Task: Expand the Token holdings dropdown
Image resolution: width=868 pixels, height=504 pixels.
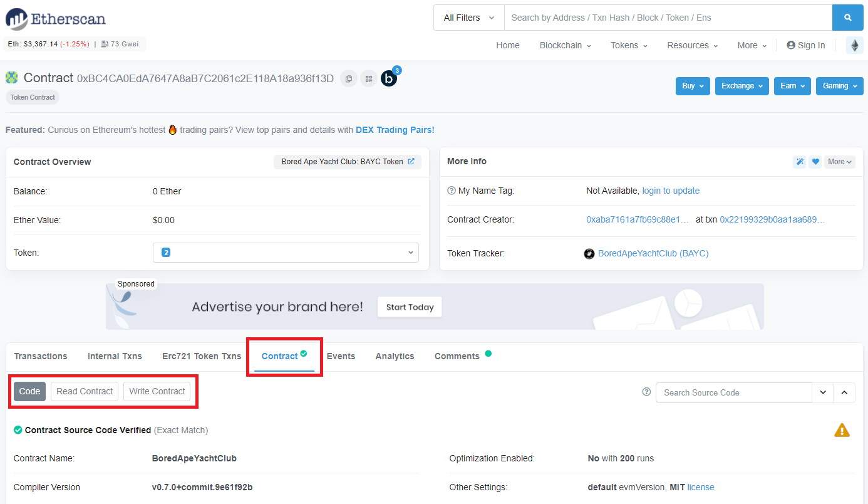Action: tap(286, 253)
